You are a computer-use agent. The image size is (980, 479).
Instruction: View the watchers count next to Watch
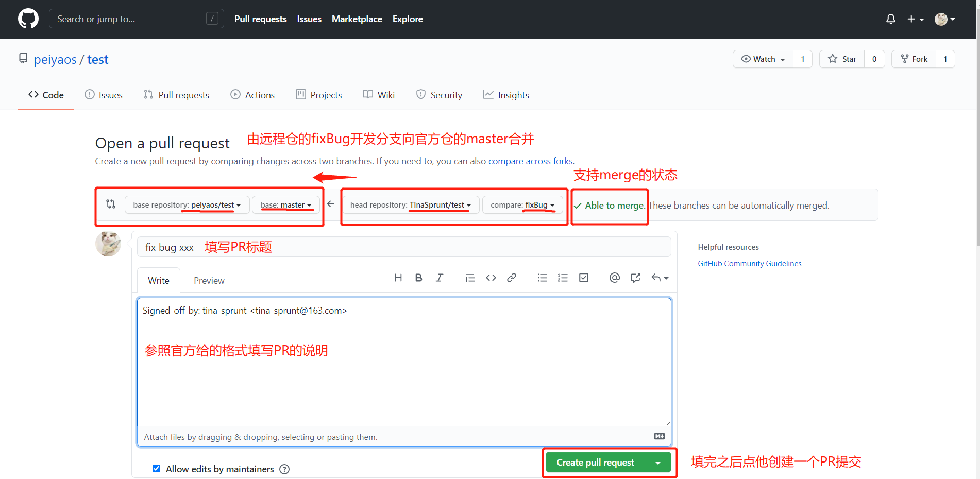coord(803,59)
